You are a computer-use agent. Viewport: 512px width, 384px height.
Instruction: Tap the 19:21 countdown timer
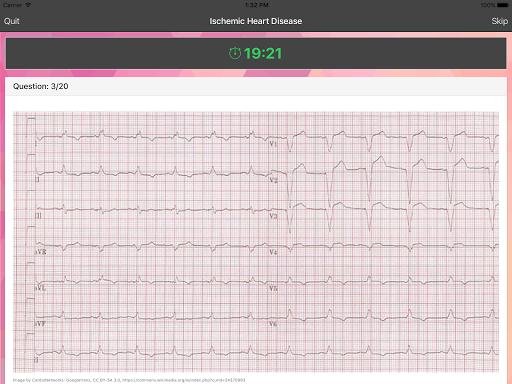[263, 53]
